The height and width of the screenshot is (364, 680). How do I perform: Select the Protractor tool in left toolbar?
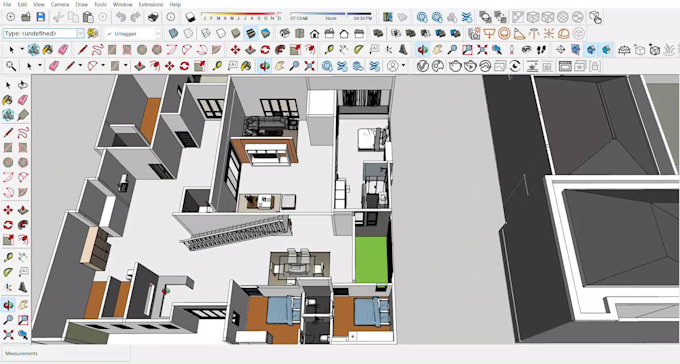click(x=8, y=272)
